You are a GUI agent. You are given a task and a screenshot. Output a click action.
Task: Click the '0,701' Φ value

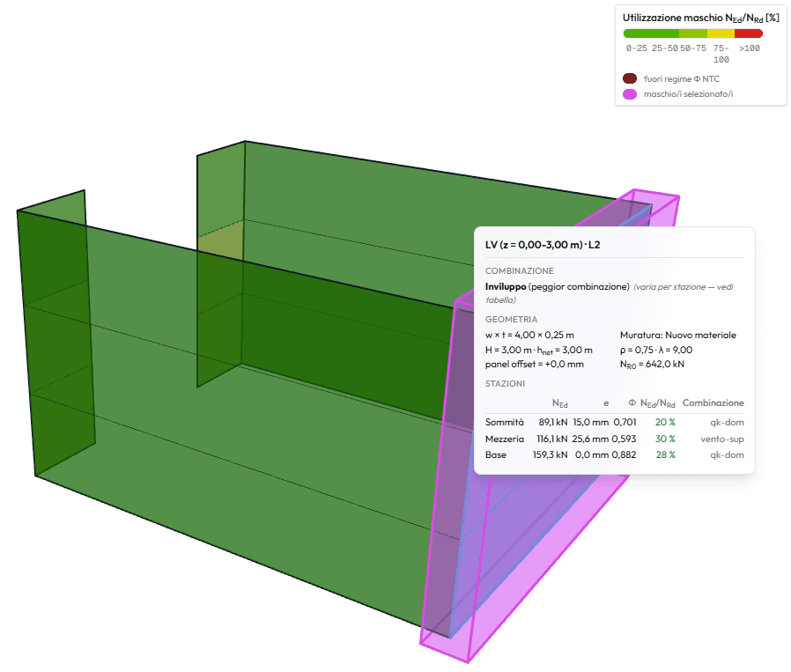[x=625, y=422]
